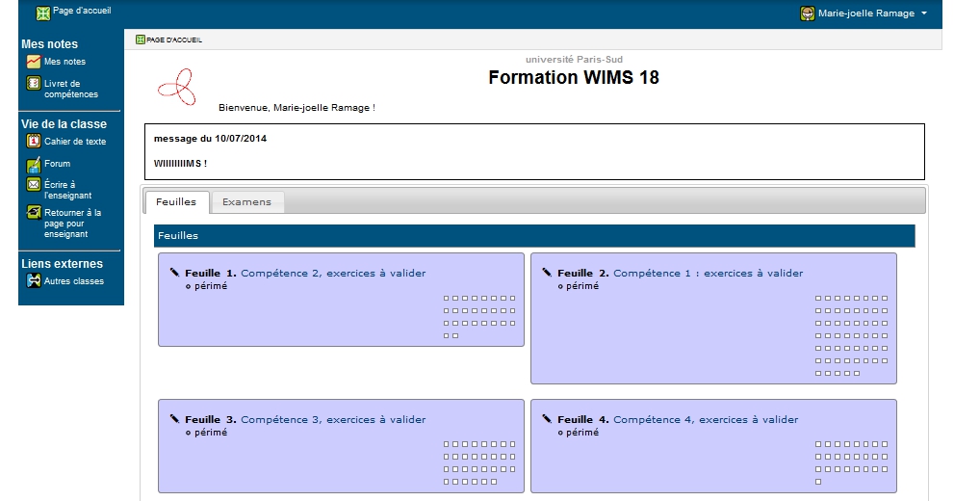The image size is (980, 501).
Task: Switch to the Examens tab
Action: [247, 202]
